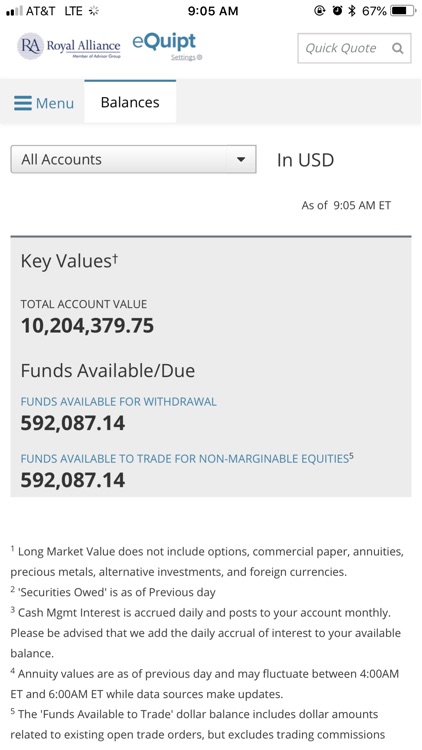Select the Balances tab
422x750 pixels.
pyautogui.click(x=130, y=102)
